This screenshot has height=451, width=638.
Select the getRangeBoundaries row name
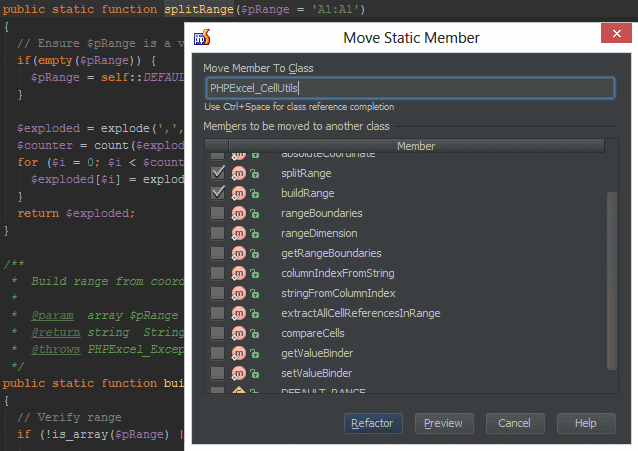[331, 254]
